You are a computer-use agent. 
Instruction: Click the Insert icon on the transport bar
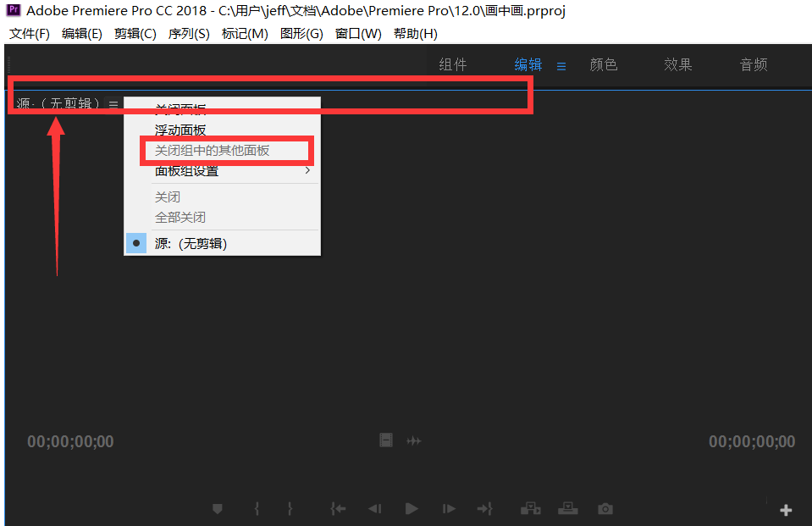[531, 508]
